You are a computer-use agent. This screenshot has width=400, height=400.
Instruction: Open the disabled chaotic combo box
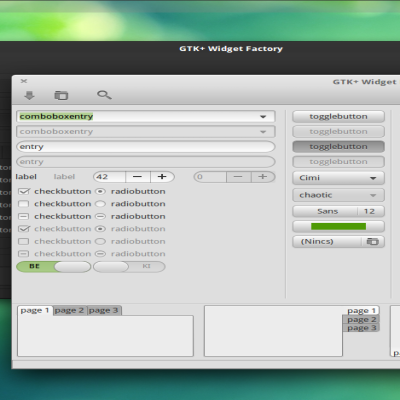(338, 195)
